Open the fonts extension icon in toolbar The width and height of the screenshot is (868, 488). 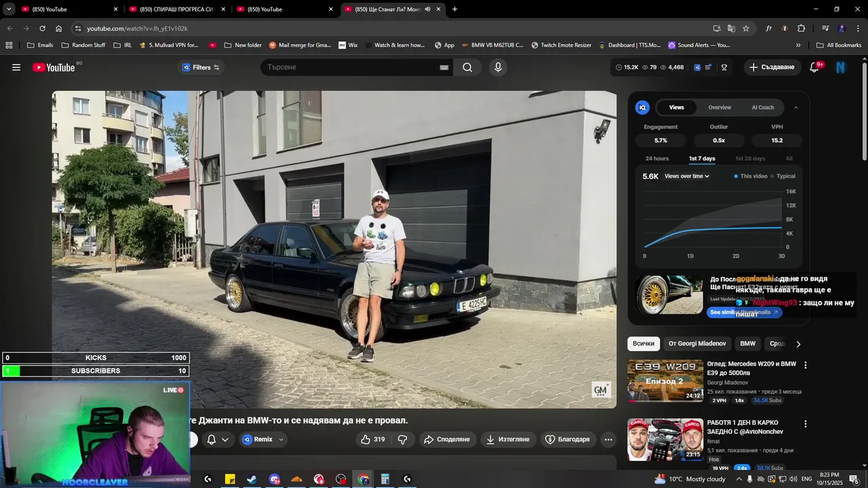pos(768,28)
